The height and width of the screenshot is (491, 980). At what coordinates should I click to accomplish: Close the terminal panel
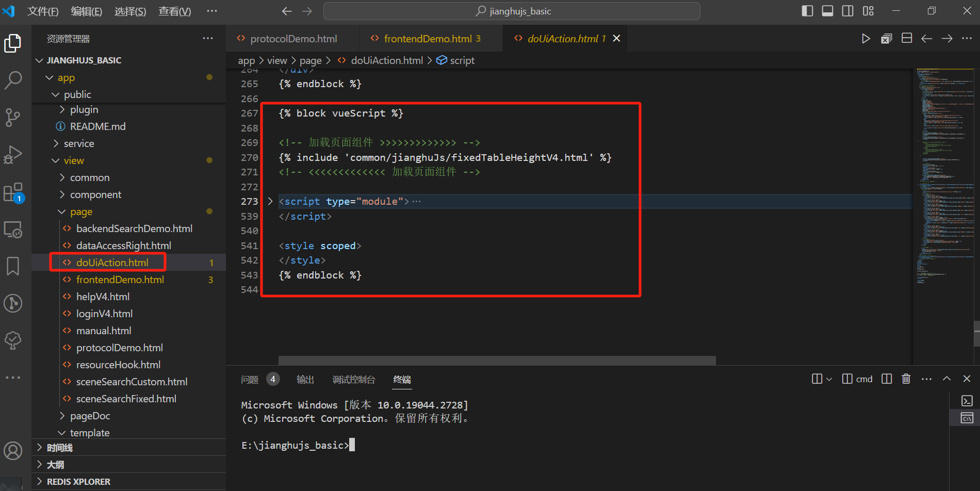click(x=967, y=379)
